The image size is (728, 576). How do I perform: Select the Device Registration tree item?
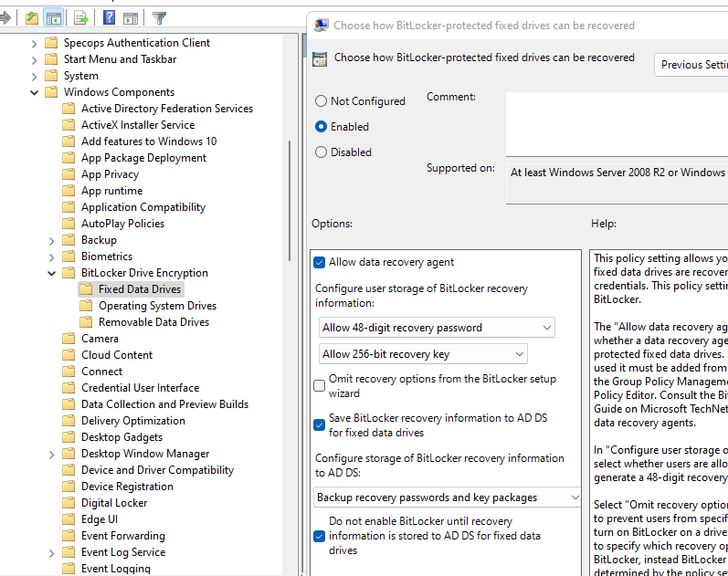click(x=127, y=486)
